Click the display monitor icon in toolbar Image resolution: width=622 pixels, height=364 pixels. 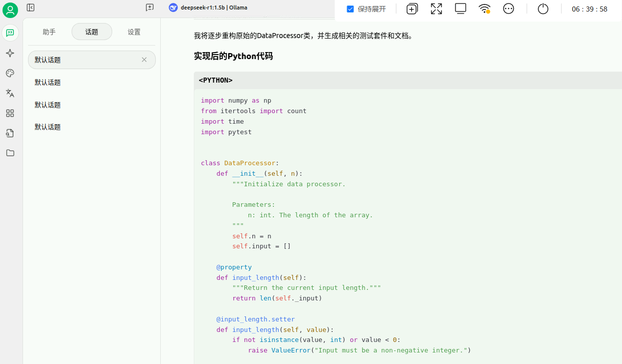coord(461,9)
